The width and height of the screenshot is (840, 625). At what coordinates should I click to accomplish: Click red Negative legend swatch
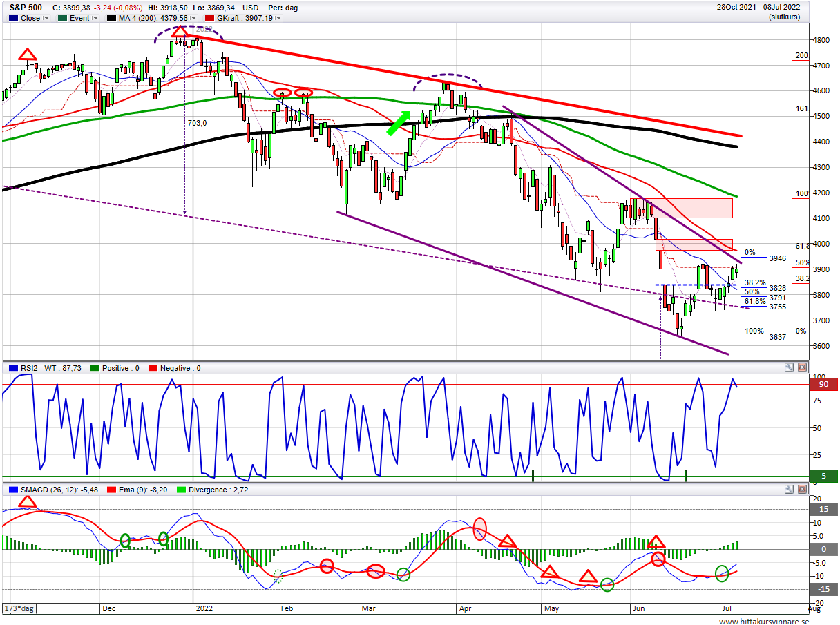coord(153,368)
